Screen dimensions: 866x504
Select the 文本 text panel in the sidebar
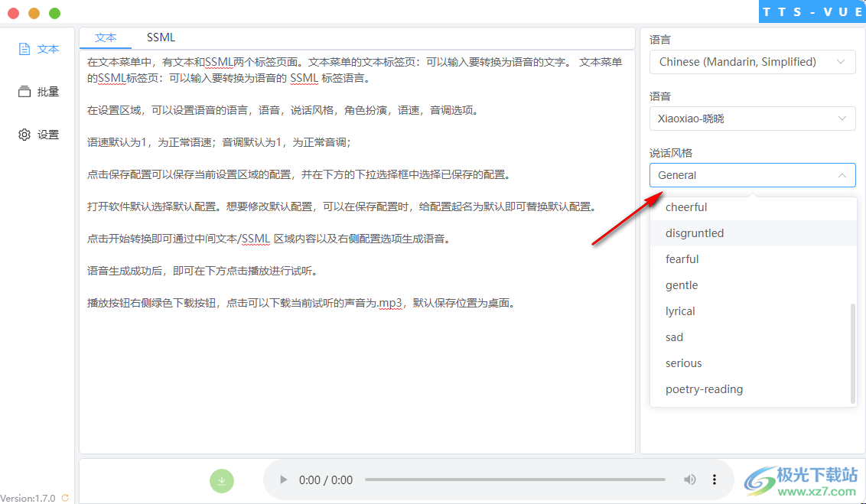(39, 48)
